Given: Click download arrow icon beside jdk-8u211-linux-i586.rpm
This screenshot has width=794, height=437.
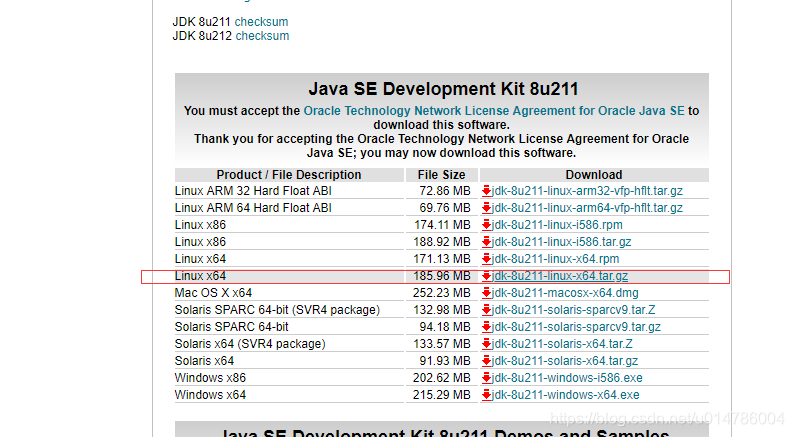Looking at the screenshot, I should 486,225.
